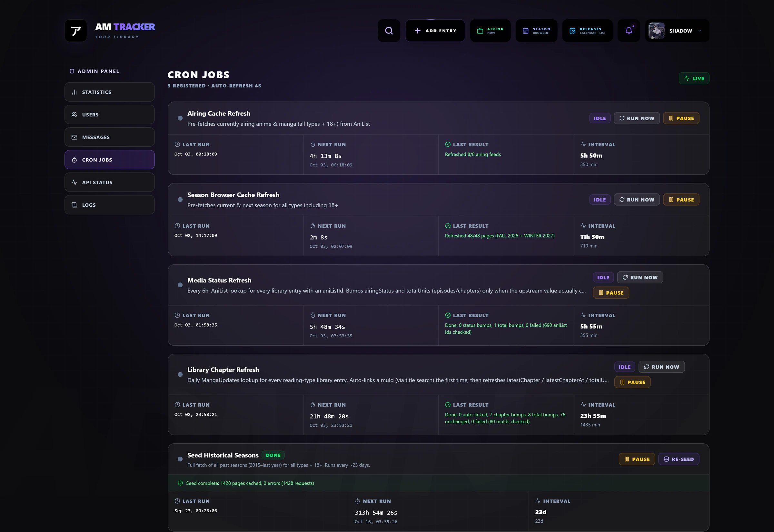The image size is (774, 532).
Task: Click the Shadow user avatar
Action: (656, 31)
